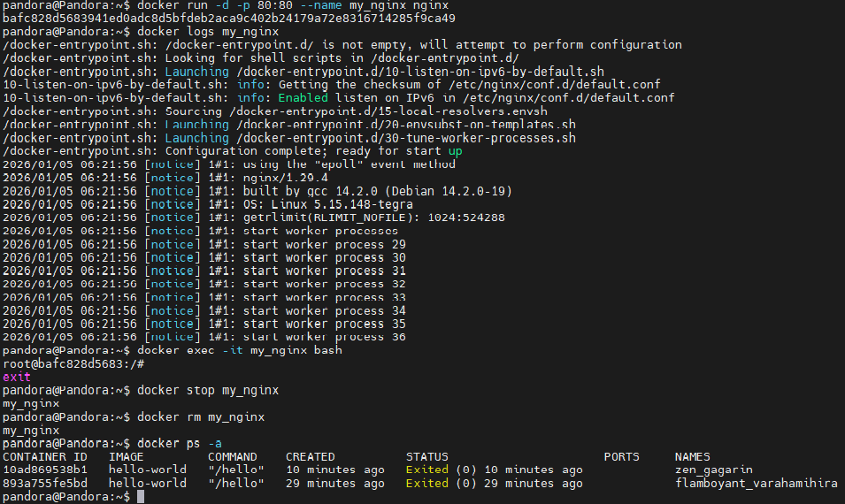
Task: Click the CONTAINER ID column header
Action: point(44,456)
